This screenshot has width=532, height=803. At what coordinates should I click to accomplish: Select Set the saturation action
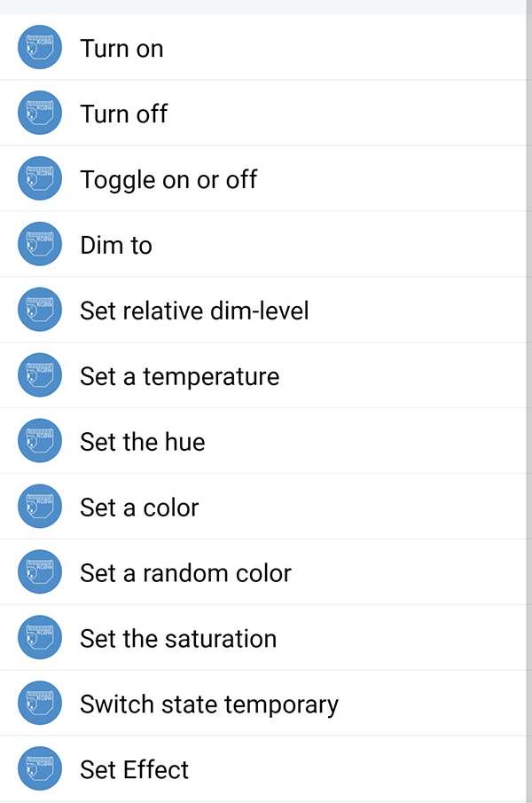tap(178, 639)
